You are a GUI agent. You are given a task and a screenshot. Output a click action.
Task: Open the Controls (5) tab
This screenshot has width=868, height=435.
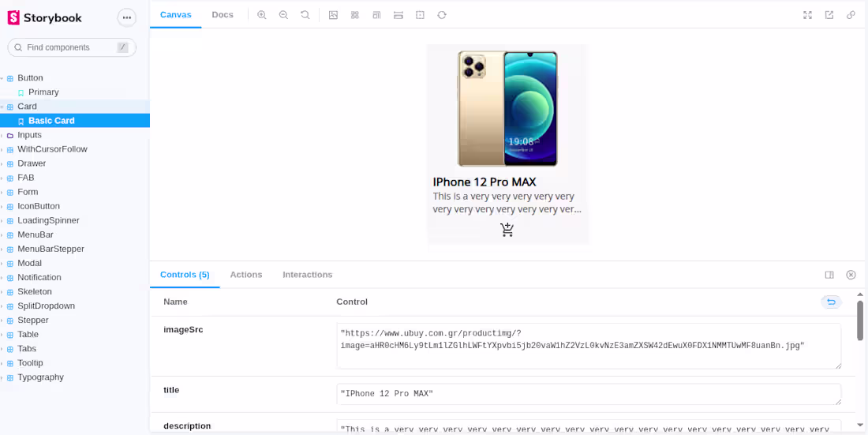pyautogui.click(x=185, y=275)
